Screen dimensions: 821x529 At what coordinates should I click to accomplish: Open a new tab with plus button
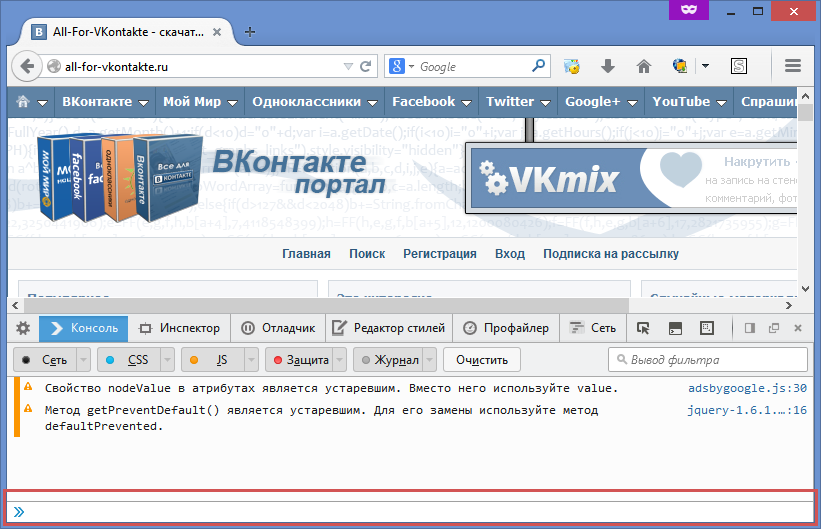250,32
